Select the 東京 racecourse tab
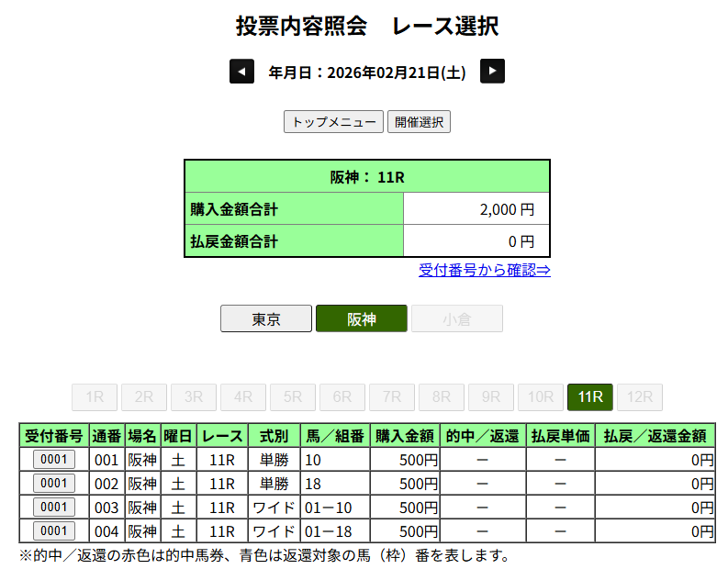The image size is (728, 569). (266, 318)
